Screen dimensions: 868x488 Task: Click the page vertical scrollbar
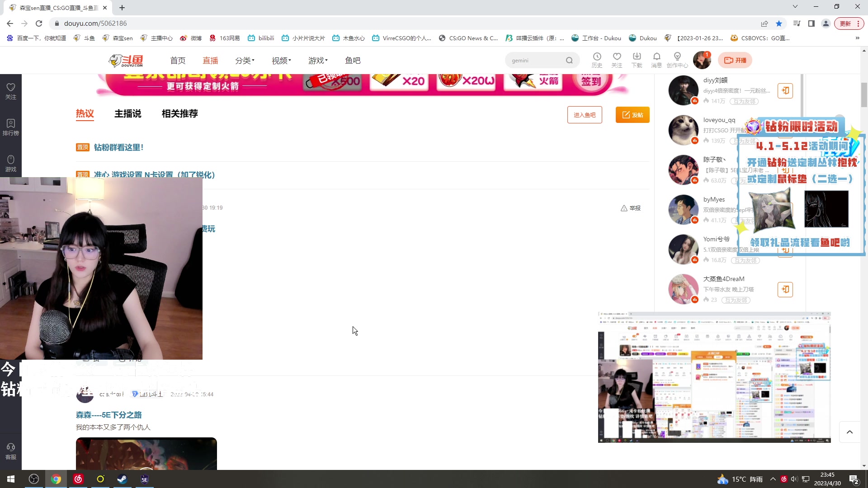[x=864, y=95]
